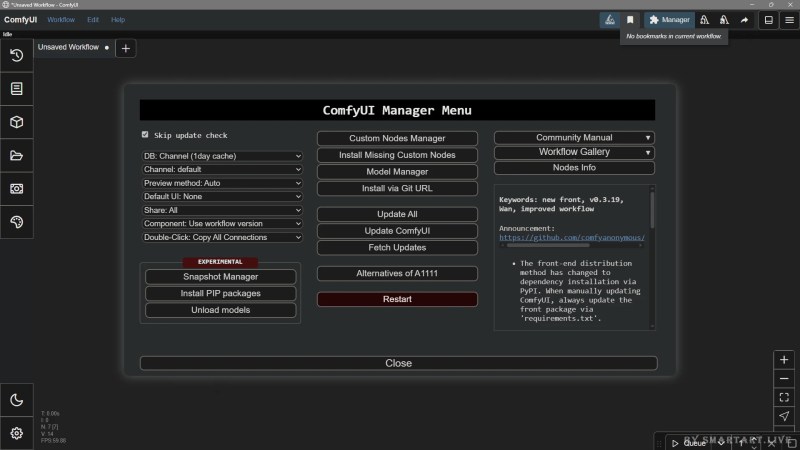800x450 pixels.
Task: Open the github.com/comfyanonymous announcement link
Action: (x=571, y=237)
